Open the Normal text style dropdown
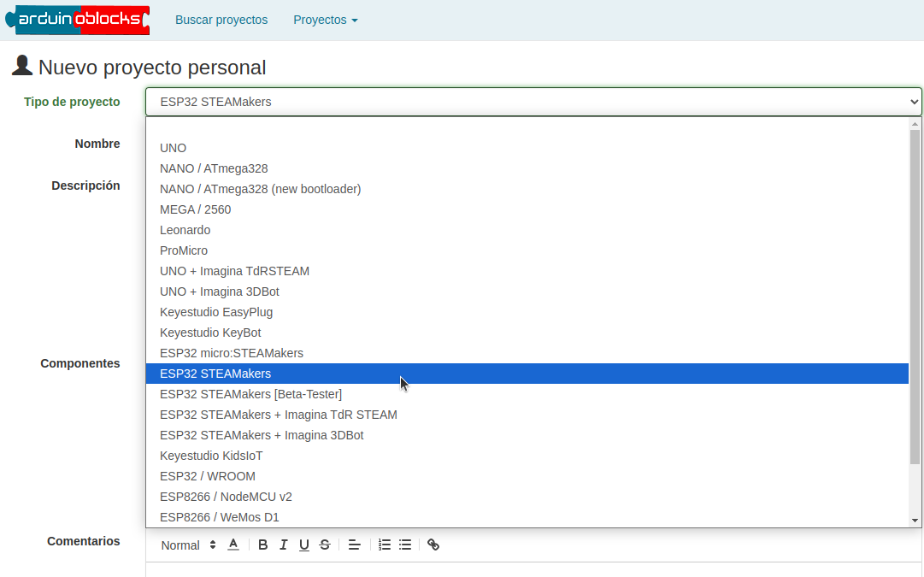 tap(189, 545)
